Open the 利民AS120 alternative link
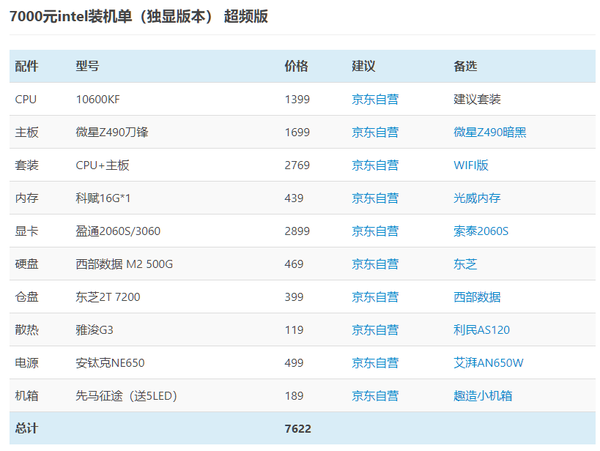This screenshot has height=451, width=600. pos(482,330)
